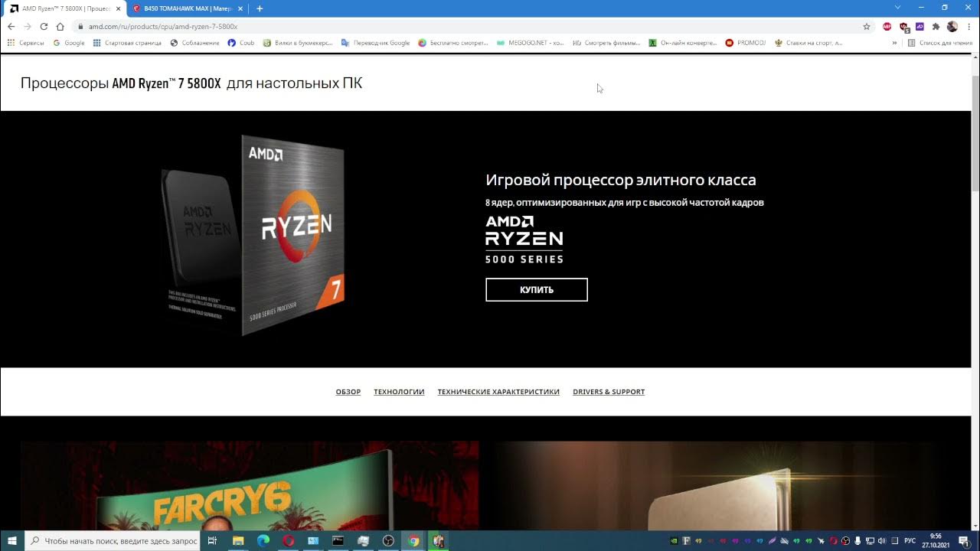Click the AMD Ryzen 5000 Series logo

click(x=524, y=240)
